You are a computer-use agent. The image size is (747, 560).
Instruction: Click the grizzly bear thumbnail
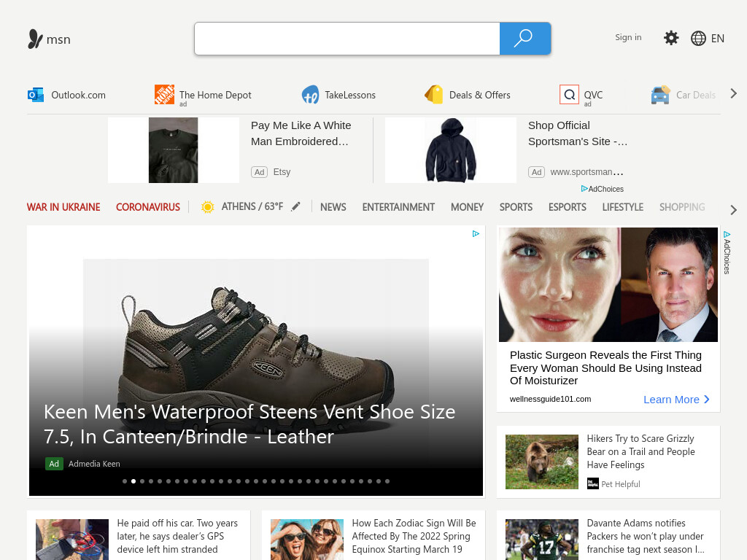click(x=542, y=462)
